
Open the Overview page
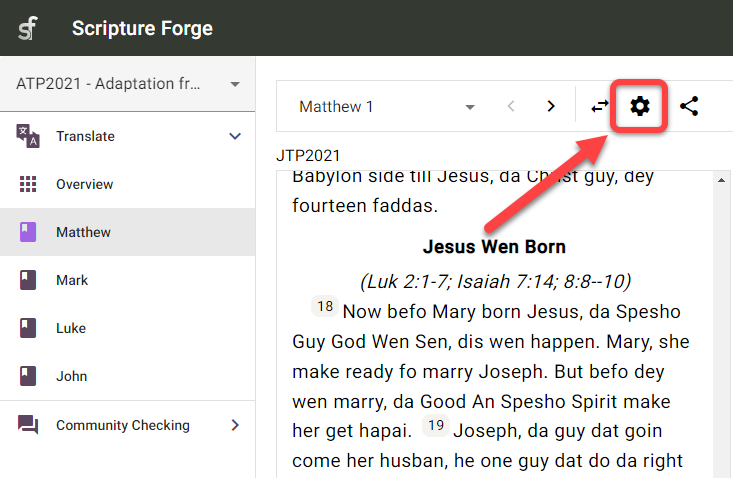[x=84, y=184]
